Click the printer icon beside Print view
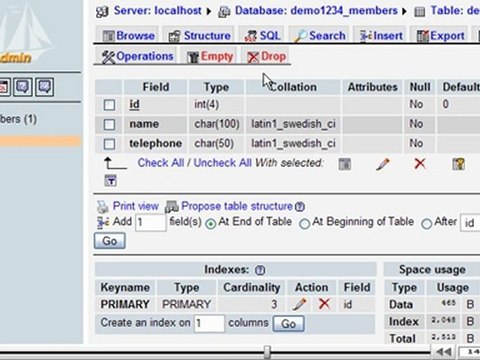480x360 pixels. pos(103,207)
